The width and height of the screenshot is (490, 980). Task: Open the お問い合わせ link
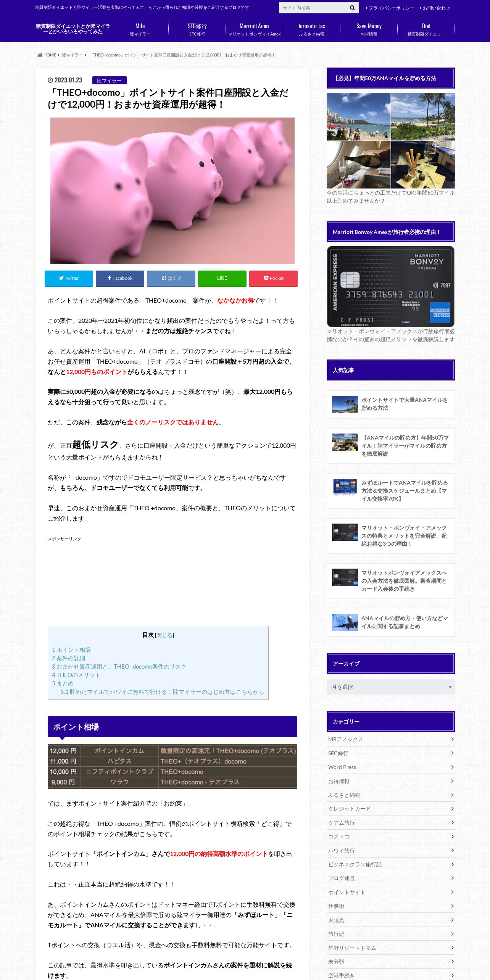pos(435,8)
